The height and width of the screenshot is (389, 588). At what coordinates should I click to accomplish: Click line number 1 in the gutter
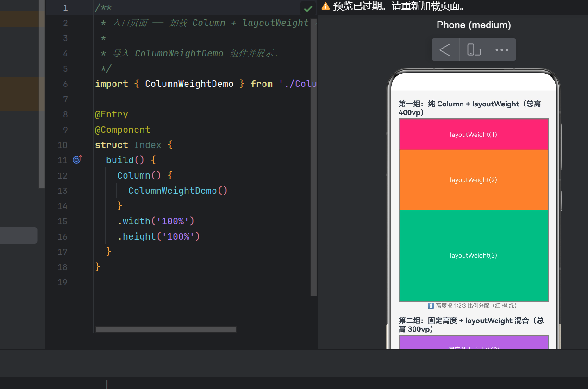click(x=65, y=8)
